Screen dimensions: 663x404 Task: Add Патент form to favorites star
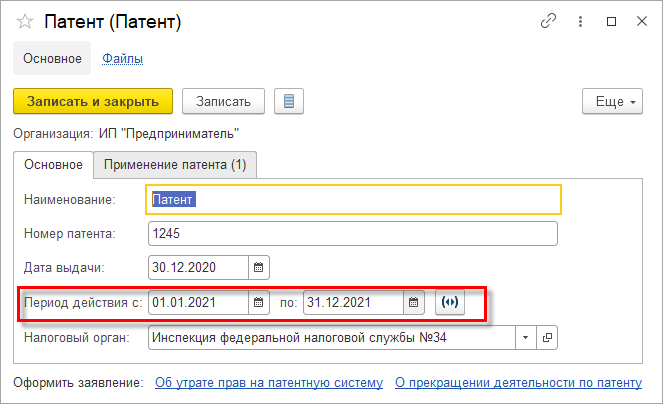click(25, 21)
